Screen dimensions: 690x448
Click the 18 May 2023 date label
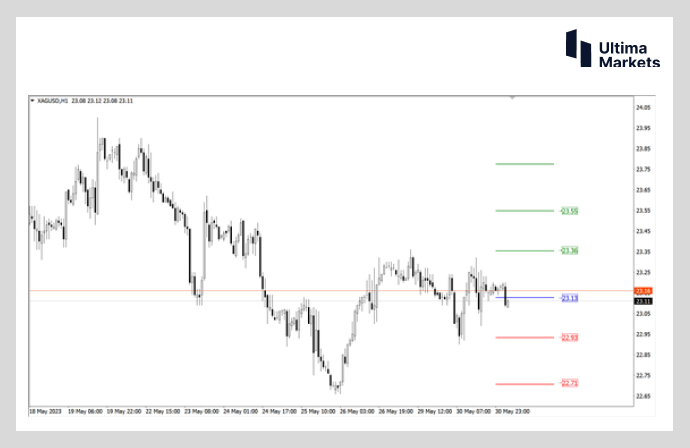45,411
